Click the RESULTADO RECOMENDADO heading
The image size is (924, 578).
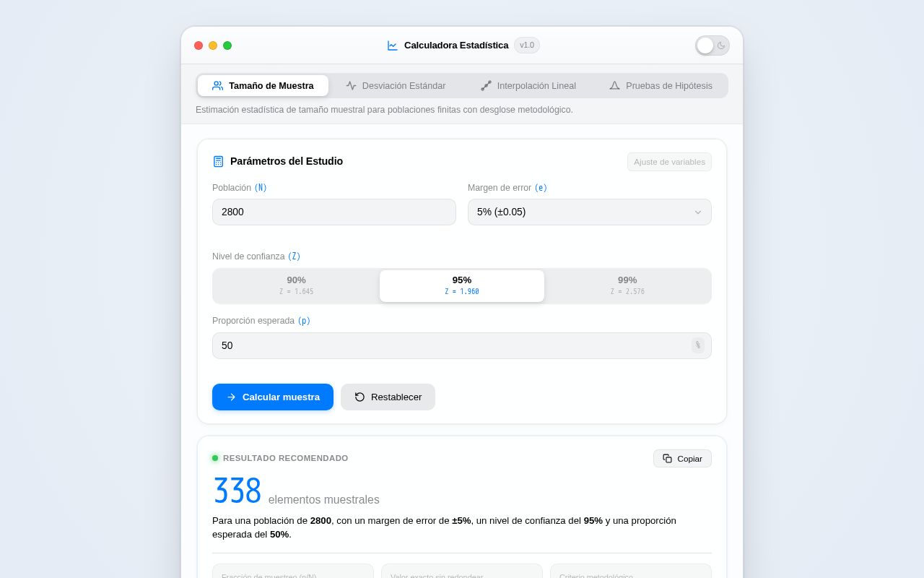pos(286,458)
